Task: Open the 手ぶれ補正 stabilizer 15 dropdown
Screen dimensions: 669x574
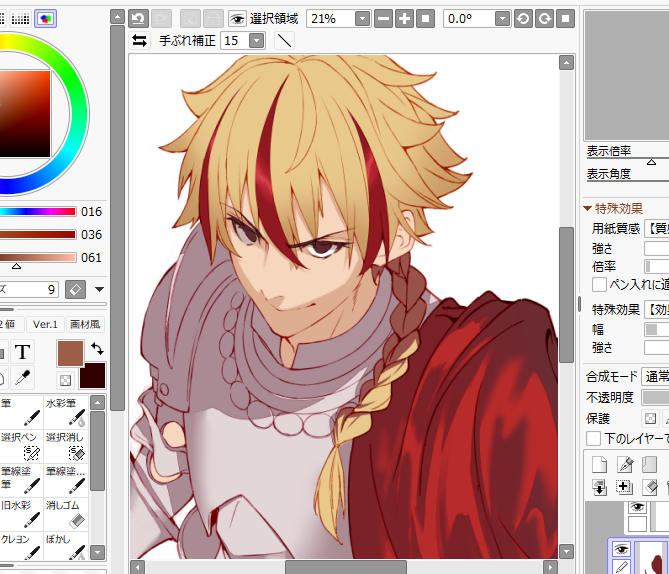Action: [x=257, y=41]
